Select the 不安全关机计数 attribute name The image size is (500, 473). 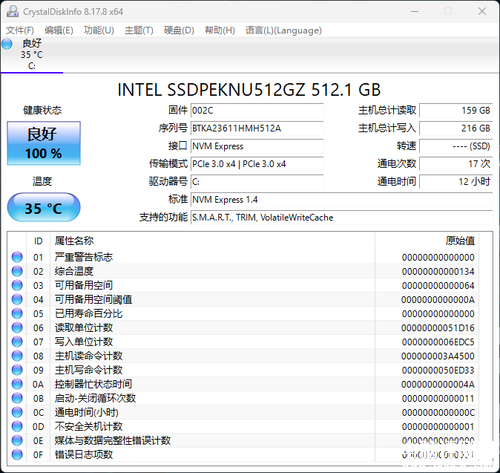click(89, 426)
